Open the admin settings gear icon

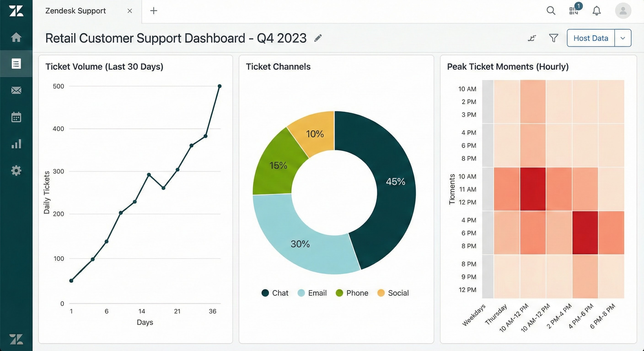pos(16,171)
